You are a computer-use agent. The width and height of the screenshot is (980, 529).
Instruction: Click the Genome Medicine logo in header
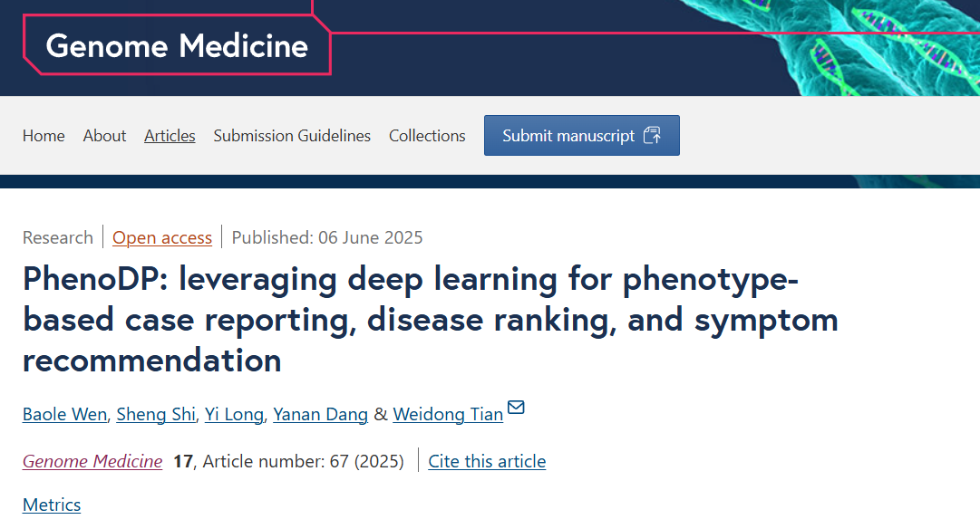coord(177,45)
